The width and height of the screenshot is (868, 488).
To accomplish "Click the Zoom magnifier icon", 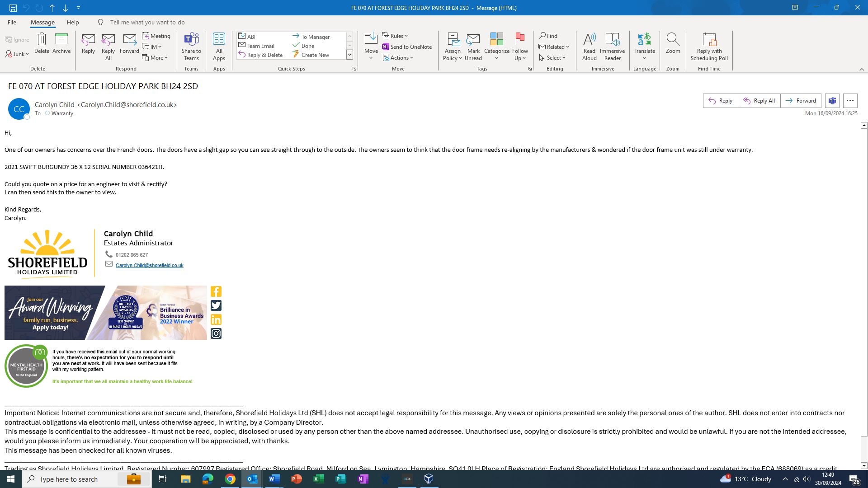I will tap(673, 40).
